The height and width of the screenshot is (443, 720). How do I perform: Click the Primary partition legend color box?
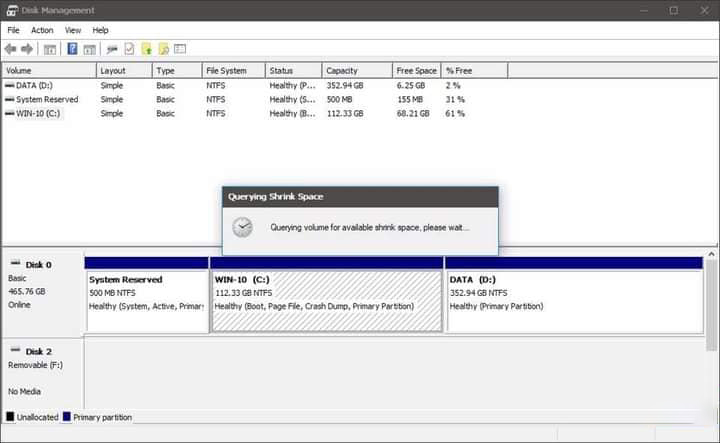(x=67, y=417)
